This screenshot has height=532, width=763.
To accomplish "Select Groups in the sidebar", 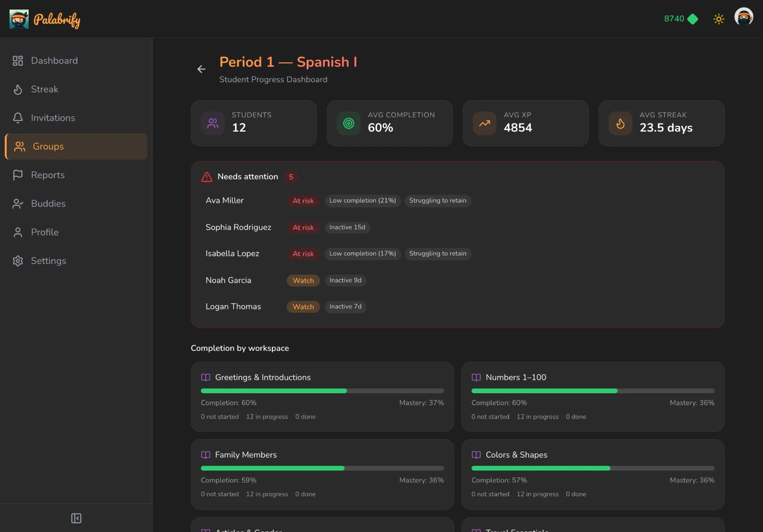I will tap(76, 146).
